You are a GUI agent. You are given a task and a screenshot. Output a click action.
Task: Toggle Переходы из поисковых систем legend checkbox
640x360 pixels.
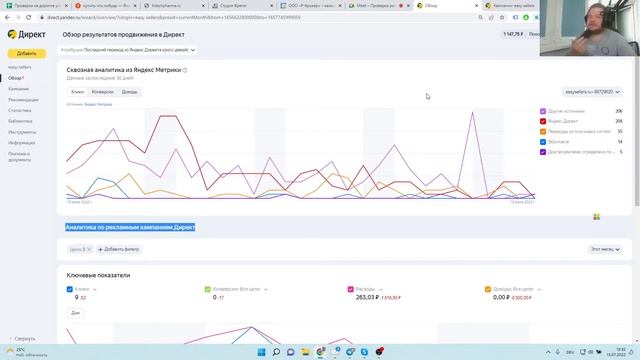543,131
